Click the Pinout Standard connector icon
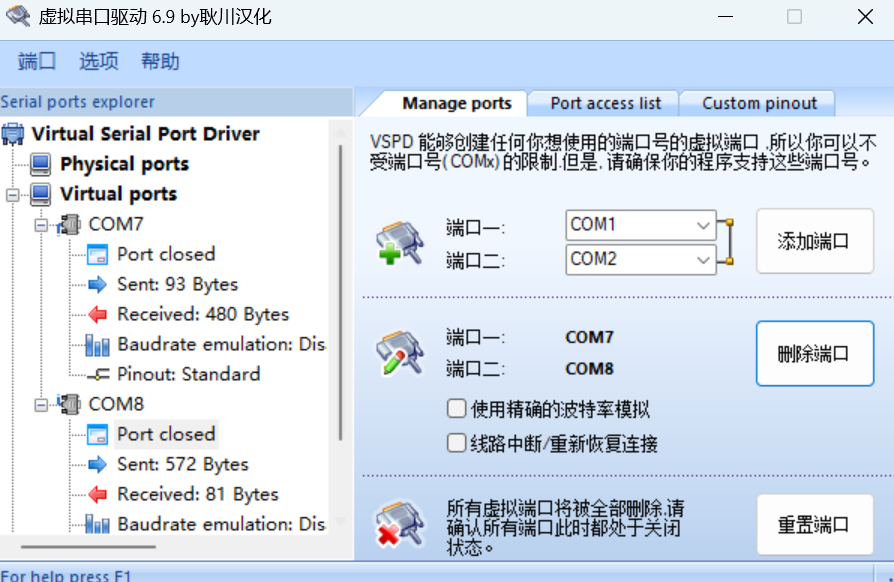This screenshot has width=894, height=582. pyautogui.click(x=99, y=375)
